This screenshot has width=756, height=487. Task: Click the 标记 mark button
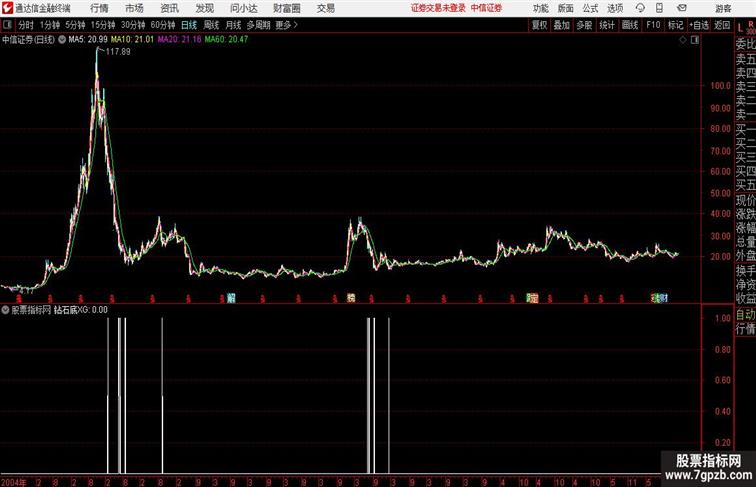pos(675,25)
